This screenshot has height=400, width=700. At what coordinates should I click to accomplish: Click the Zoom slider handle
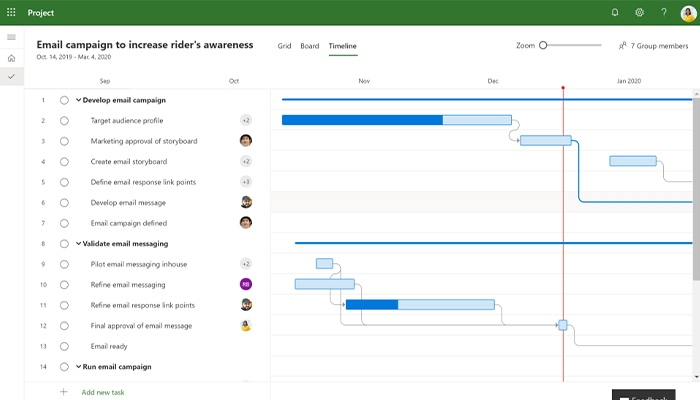pos(543,45)
